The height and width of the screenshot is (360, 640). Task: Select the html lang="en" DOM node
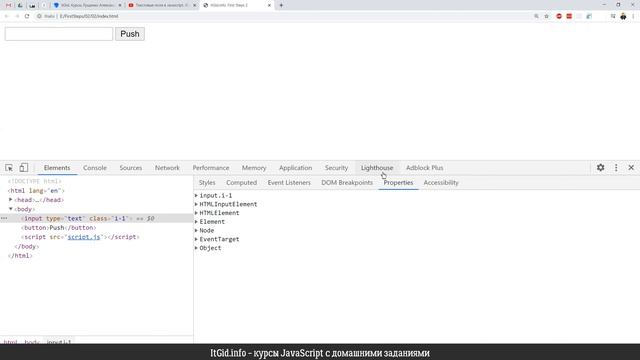pyautogui.click(x=36, y=191)
